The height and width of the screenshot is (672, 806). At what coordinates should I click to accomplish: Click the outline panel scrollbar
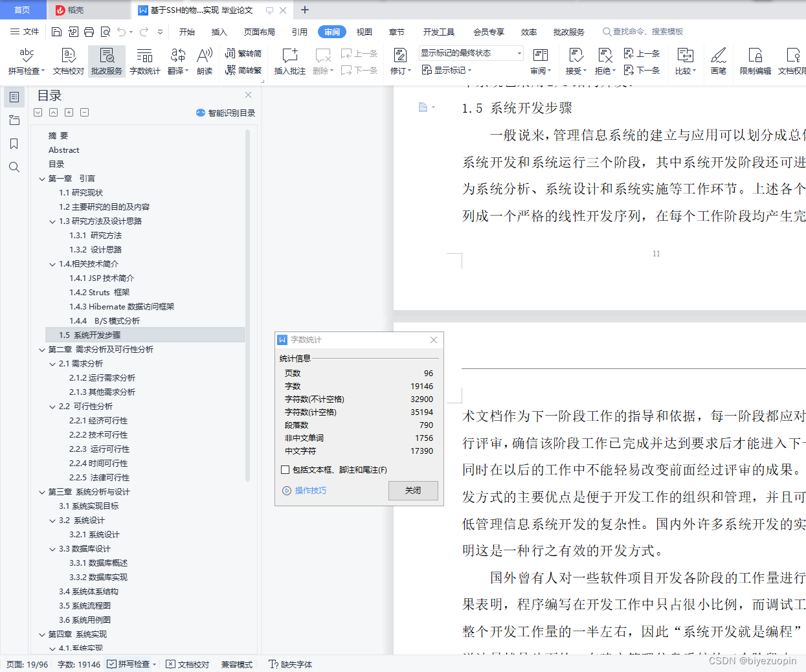tap(247, 306)
